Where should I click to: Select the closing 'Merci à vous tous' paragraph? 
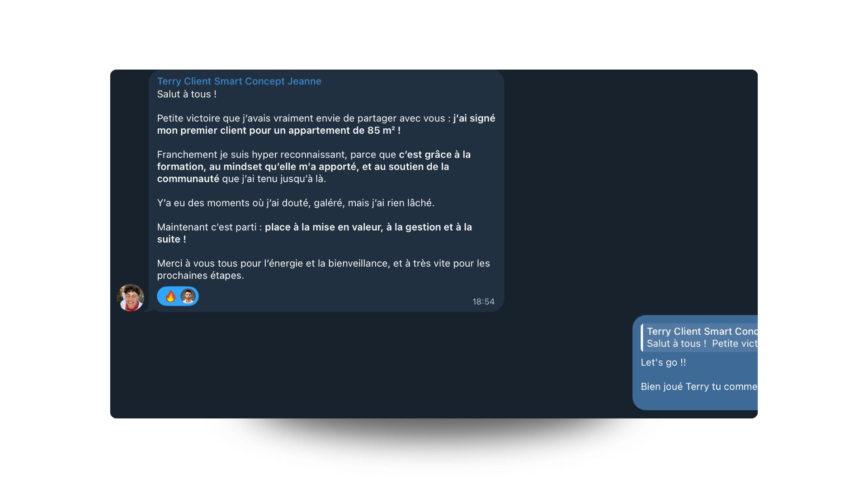(x=323, y=269)
